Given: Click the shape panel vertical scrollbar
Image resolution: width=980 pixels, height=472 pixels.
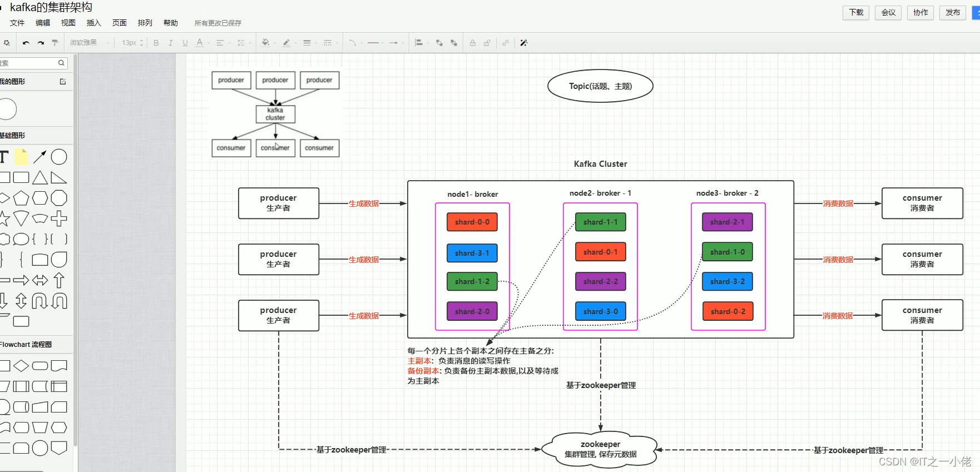Looking at the screenshot, I should pyautogui.click(x=75, y=250).
